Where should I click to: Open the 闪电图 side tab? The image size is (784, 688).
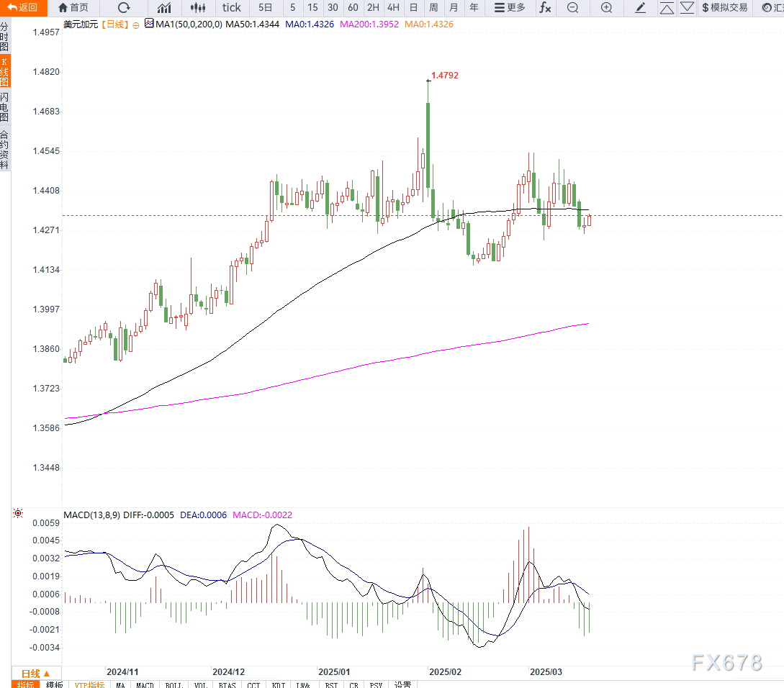point(4,107)
